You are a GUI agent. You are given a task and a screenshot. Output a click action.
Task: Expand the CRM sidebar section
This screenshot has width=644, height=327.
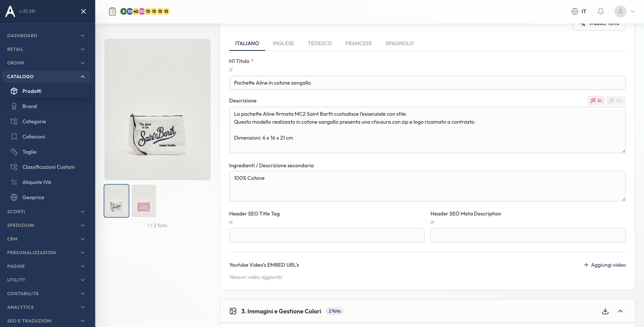(46, 239)
